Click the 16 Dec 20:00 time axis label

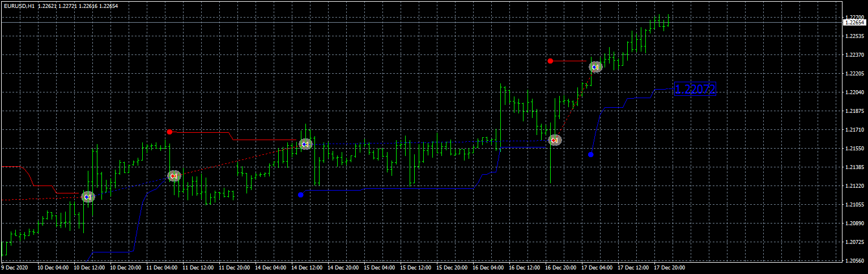560,267
